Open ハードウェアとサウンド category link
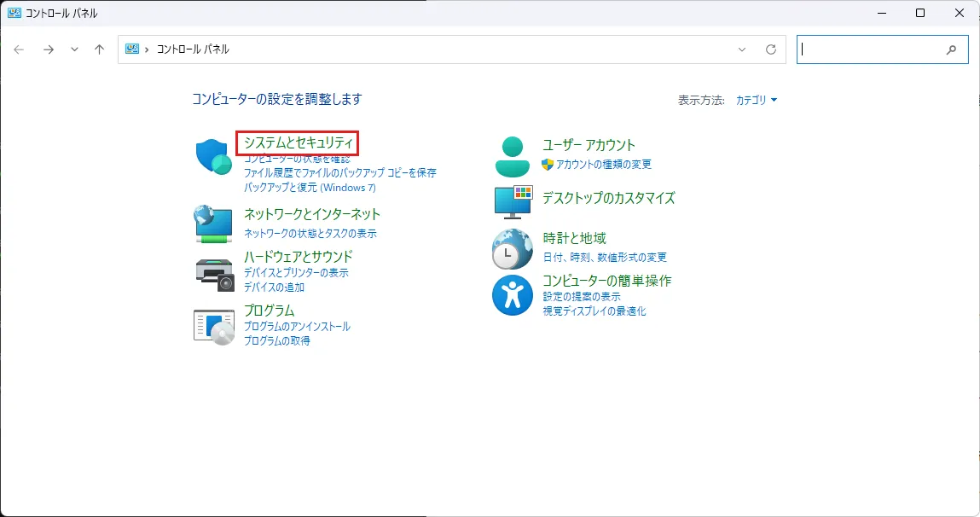Viewport: 980px width, 517px height. [x=299, y=256]
